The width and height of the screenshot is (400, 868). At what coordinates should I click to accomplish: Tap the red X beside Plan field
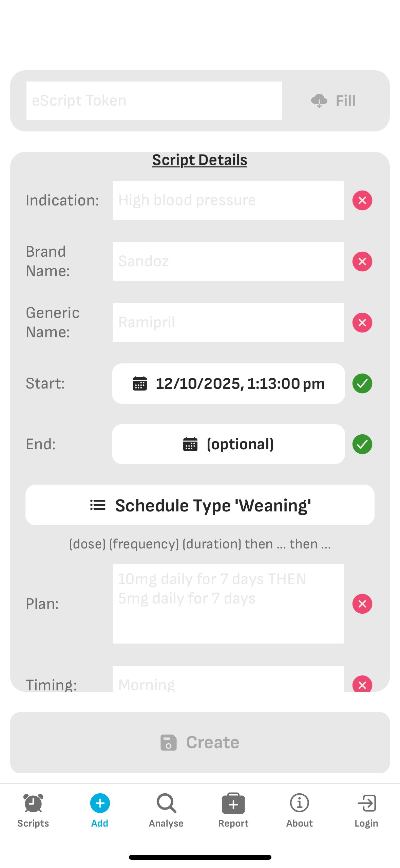tap(362, 604)
